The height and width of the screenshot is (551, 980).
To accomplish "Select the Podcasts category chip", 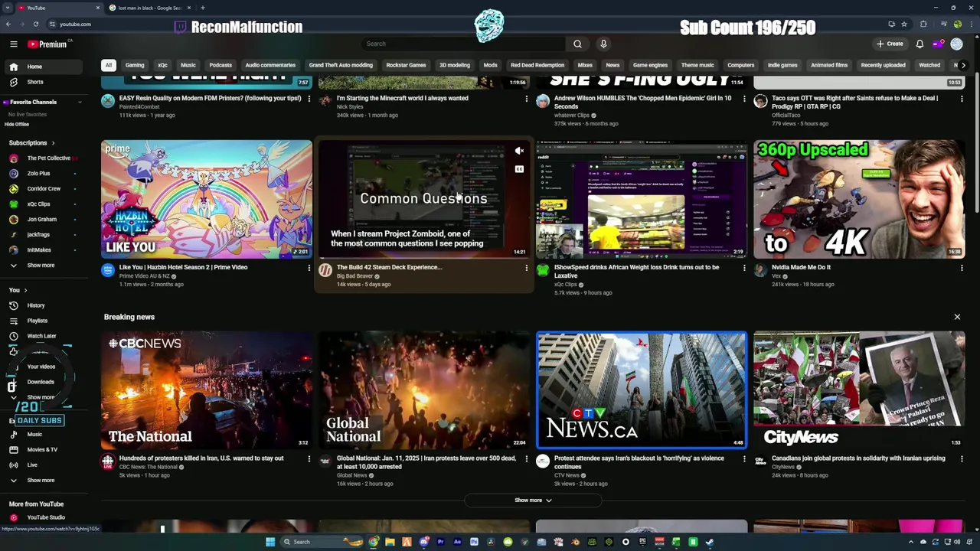I will pos(220,65).
